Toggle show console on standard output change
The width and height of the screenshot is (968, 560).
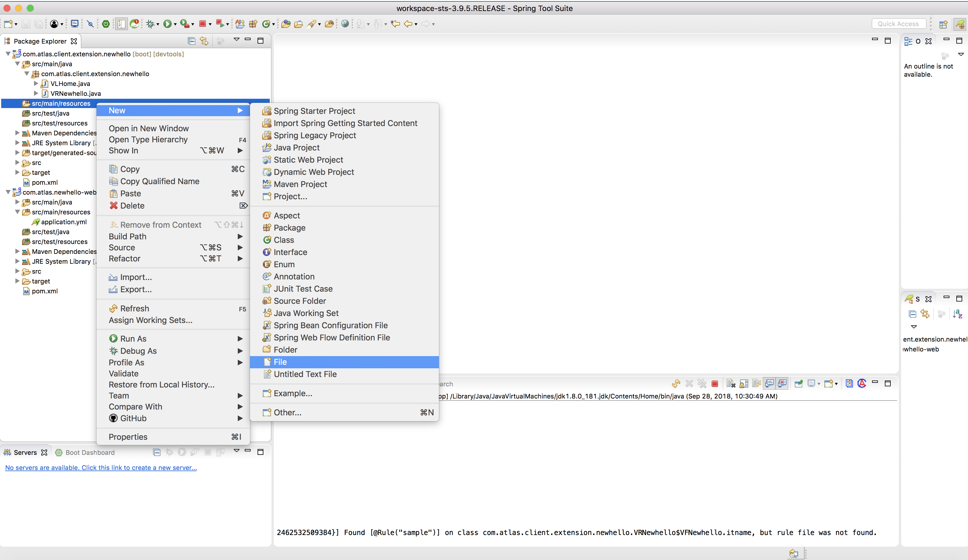coord(769,383)
